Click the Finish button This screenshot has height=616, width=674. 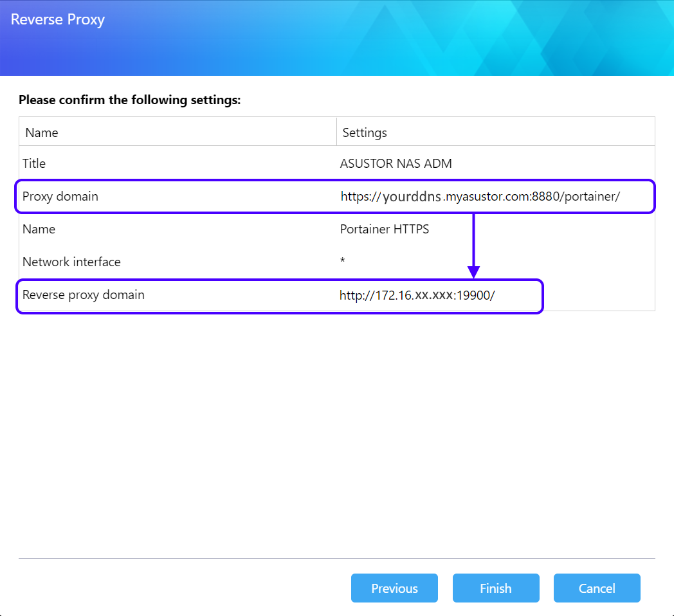pos(495,588)
